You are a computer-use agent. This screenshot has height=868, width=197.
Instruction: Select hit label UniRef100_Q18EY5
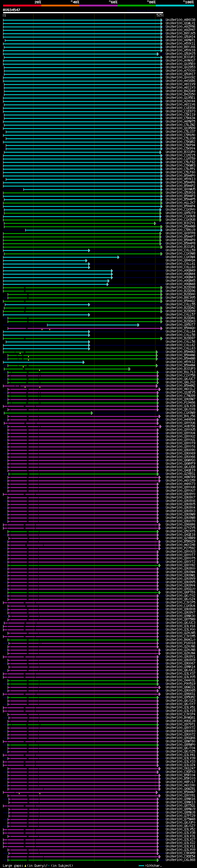click(180, 393)
